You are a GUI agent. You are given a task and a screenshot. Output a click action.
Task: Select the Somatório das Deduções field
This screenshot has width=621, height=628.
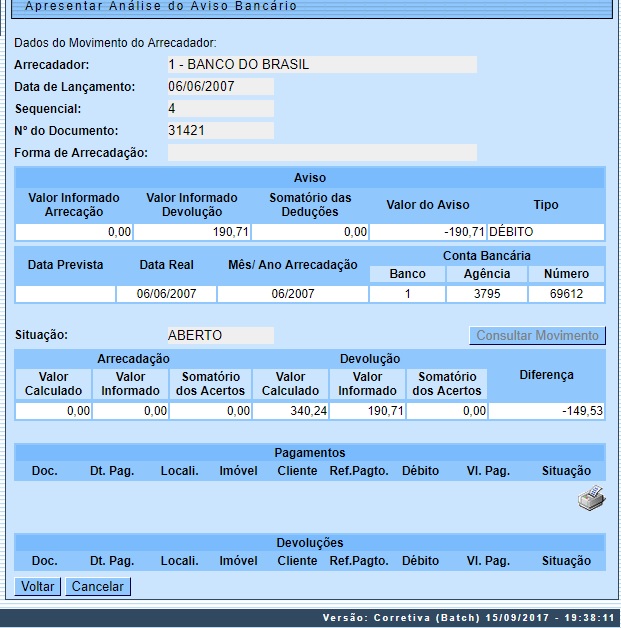[x=309, y=232]
